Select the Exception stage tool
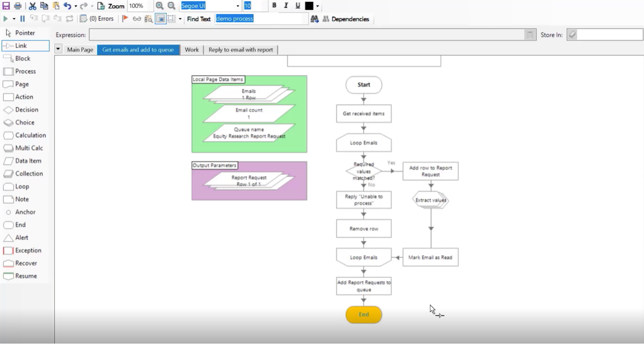Screen dimensions: 644x345 point(26,250)
